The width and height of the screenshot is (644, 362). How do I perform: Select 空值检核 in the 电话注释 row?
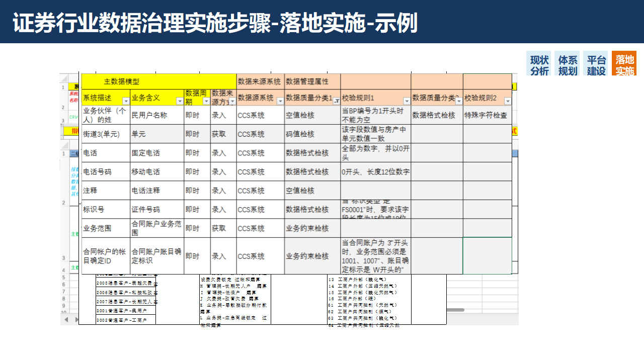click(x=312, y=191)
